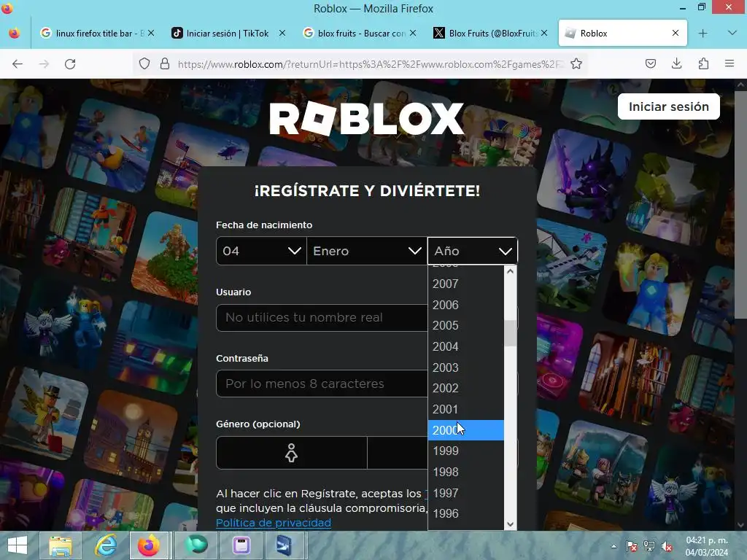Open the extensions puzzle icon

click(x=703, y=64)
